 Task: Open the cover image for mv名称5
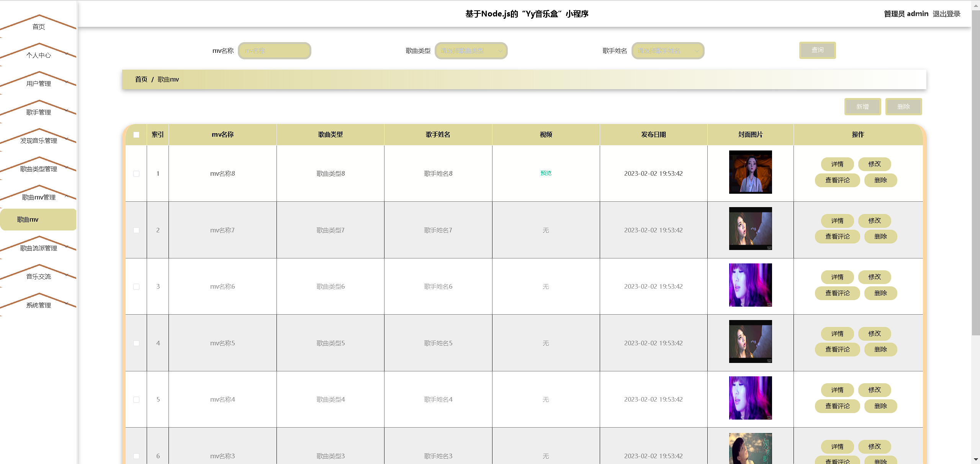click(x=750, y=341)
